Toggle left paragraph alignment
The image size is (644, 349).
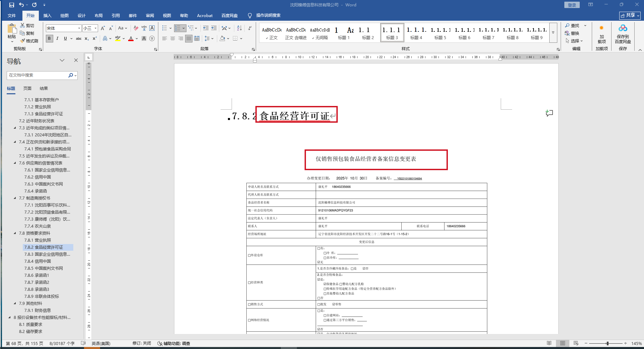tap(164, 38)
